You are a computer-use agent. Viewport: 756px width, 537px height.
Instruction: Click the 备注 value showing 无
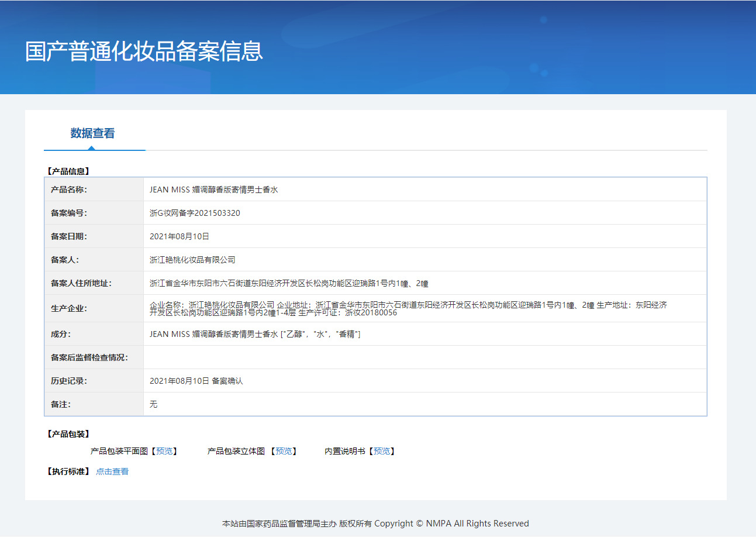pos(153,404)
